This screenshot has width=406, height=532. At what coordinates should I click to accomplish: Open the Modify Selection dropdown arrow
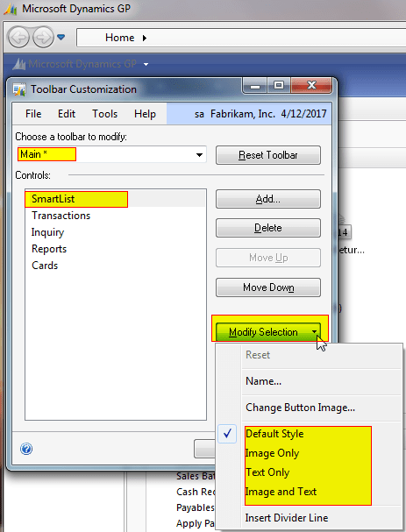point(315,332)
